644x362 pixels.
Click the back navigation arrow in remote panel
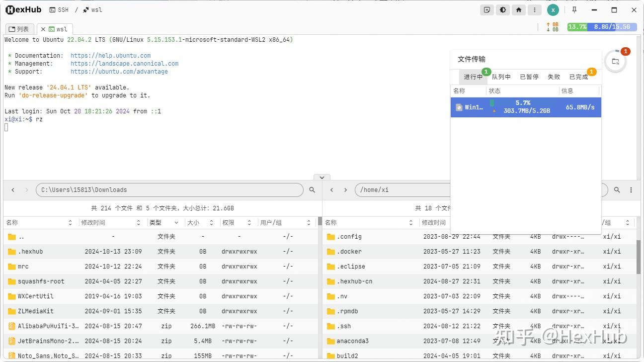pyautogui.click(x=331, y=189)
